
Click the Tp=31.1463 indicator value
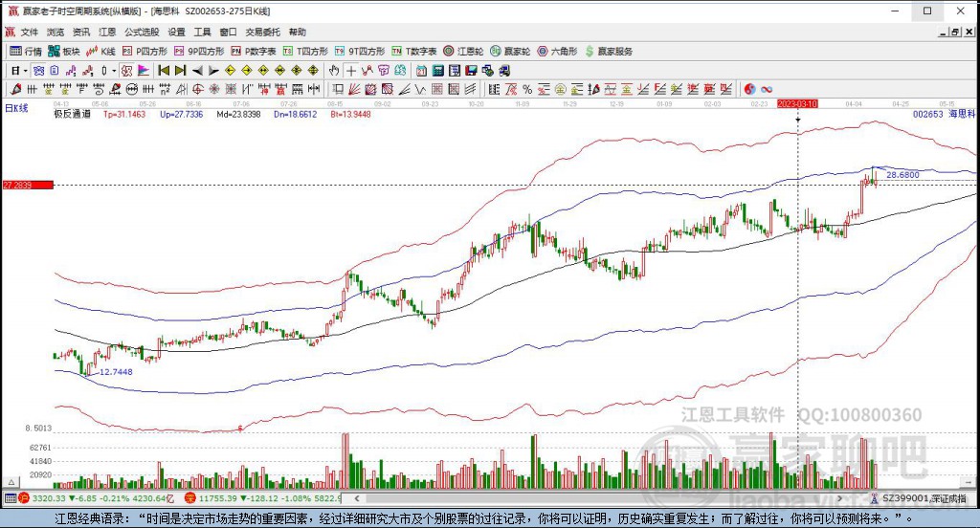pyautogui.click(x=124, y=115)
